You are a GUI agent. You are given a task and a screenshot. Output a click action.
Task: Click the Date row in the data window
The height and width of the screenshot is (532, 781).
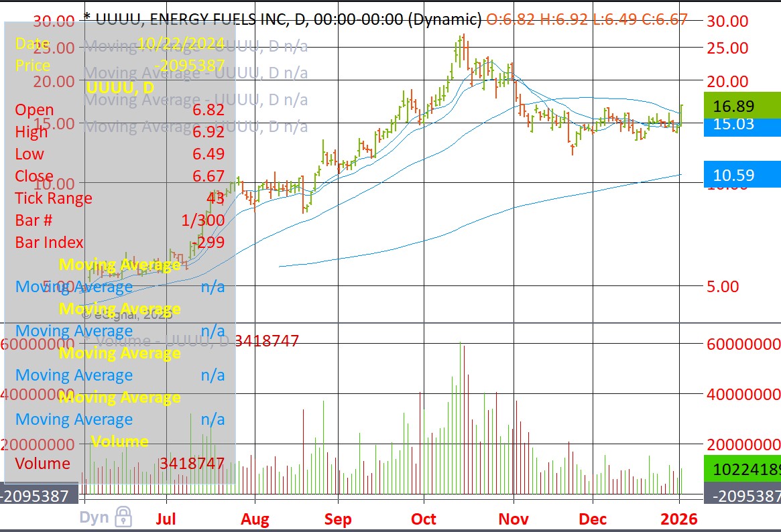click(119, 44)
